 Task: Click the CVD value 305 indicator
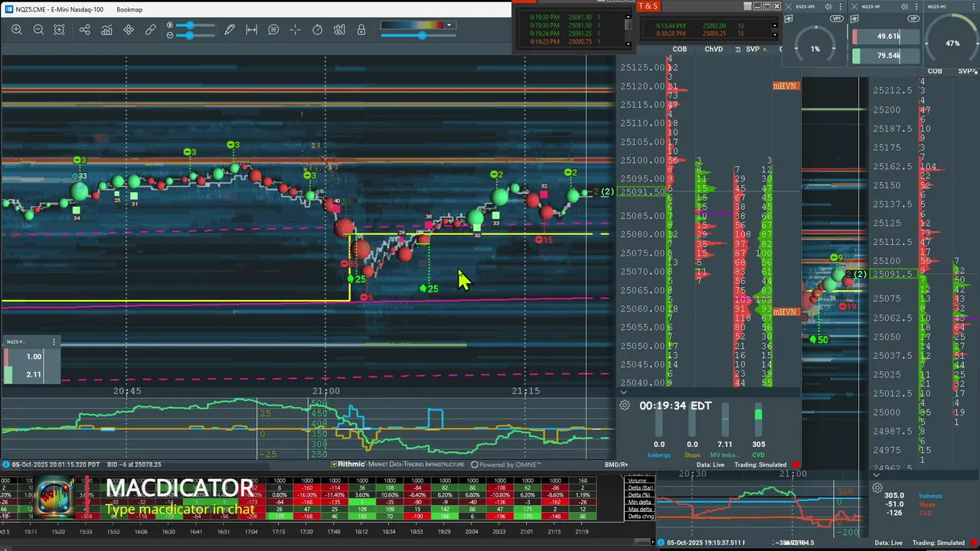(x=758, y=444)
